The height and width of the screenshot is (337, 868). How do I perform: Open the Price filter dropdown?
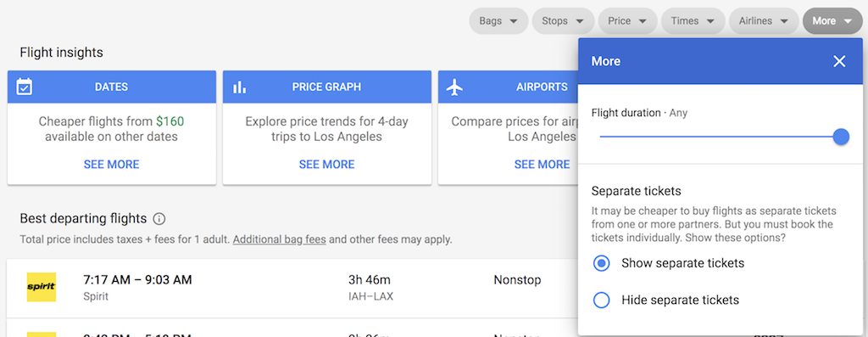coord(627,21)
